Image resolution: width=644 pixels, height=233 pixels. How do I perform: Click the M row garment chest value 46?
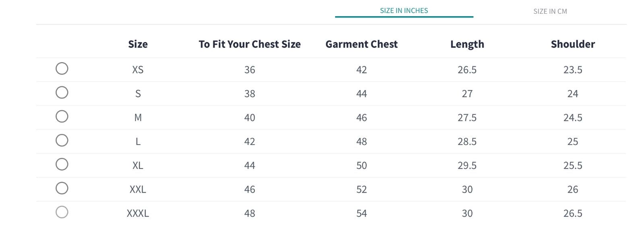pos(361,118)
